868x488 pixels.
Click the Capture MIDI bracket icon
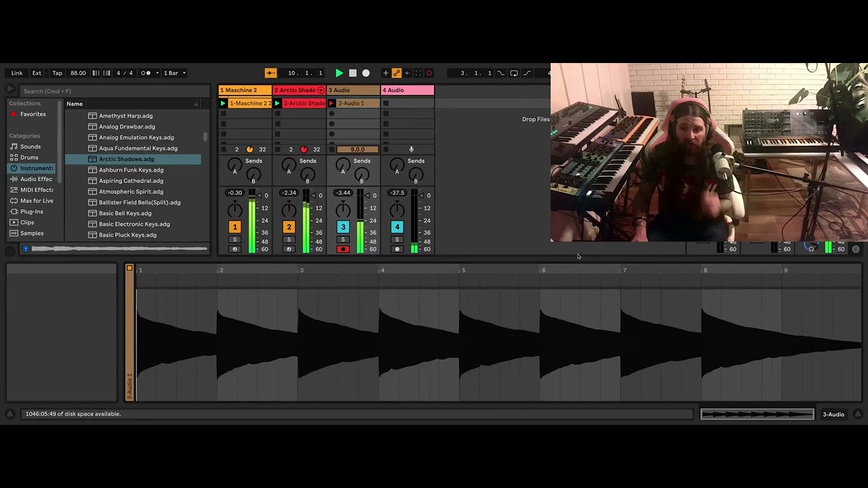point(418,73)
